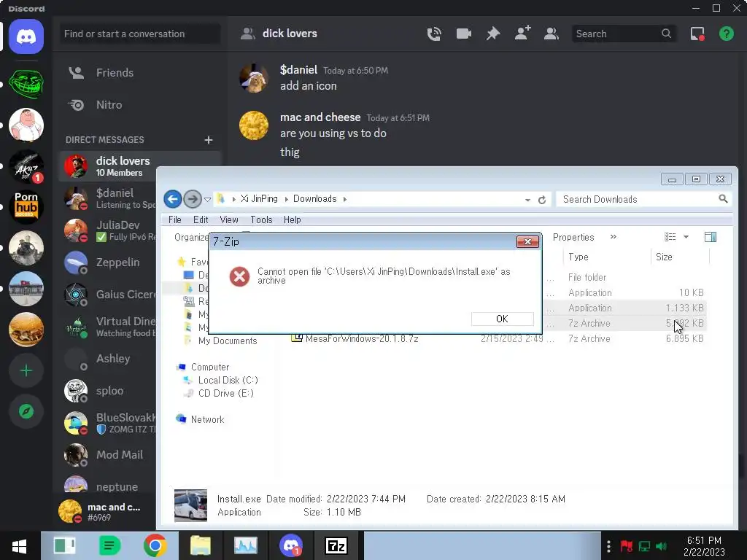The height and width of the screenshot is (560, 747).
Task: Open Google Chrome from taskbar
Action: click(x=155, y=545)
